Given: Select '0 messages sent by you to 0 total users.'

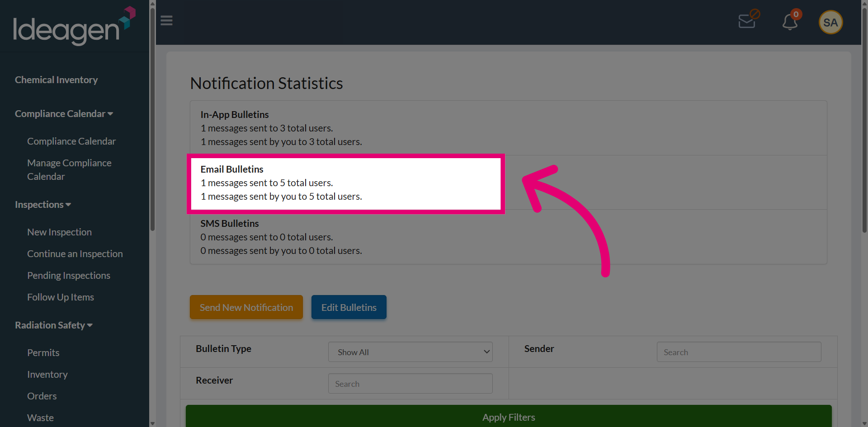Looking at the screenshot, I should (281, 251).
